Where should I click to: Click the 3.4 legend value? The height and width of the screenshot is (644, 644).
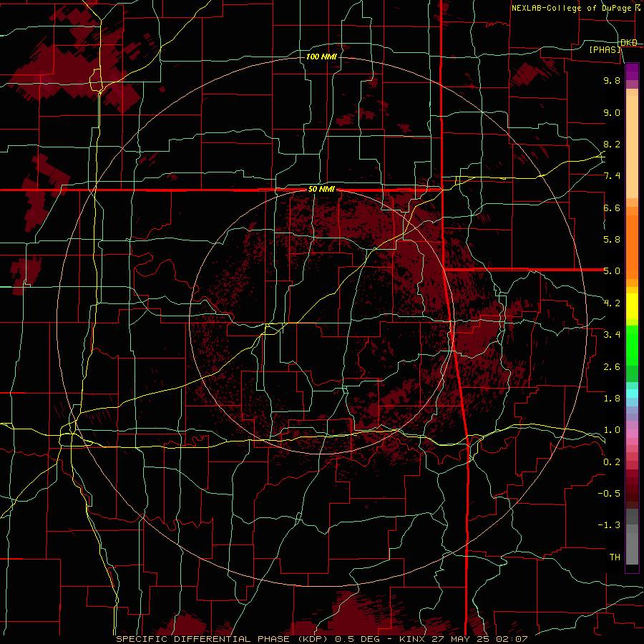pos(612,335)
